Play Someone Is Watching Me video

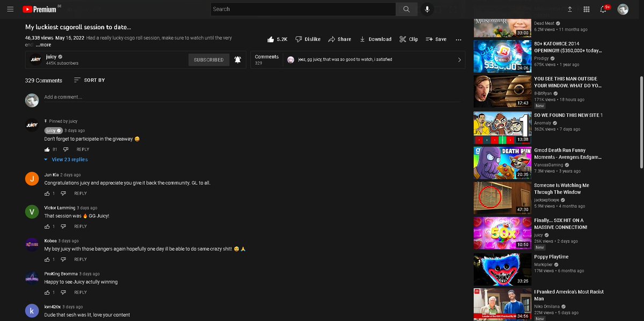pos(502,198)
